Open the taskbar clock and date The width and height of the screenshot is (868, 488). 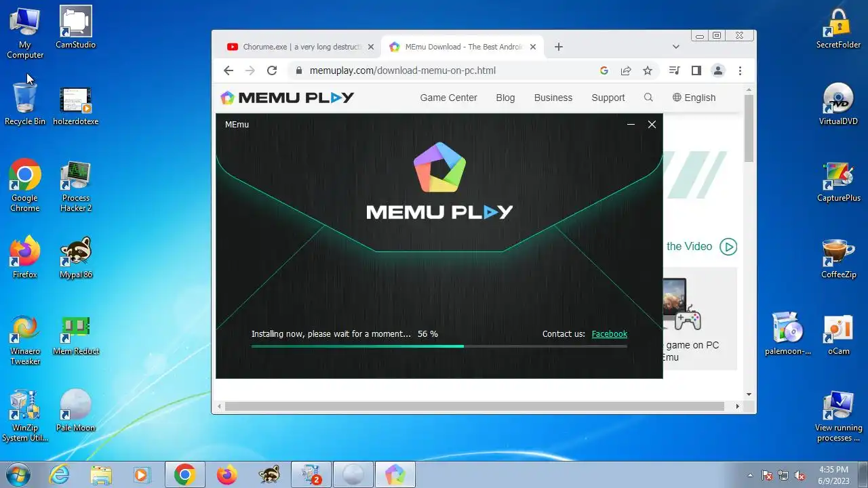point(833,474)
